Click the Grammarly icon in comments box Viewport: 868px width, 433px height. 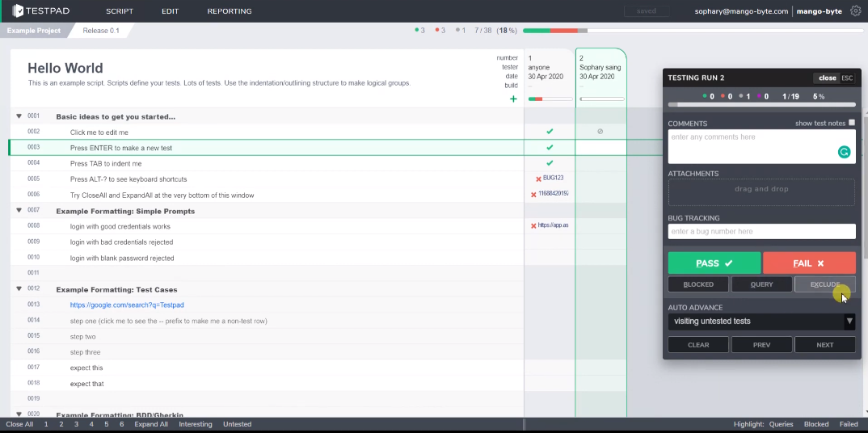[844, 152]
